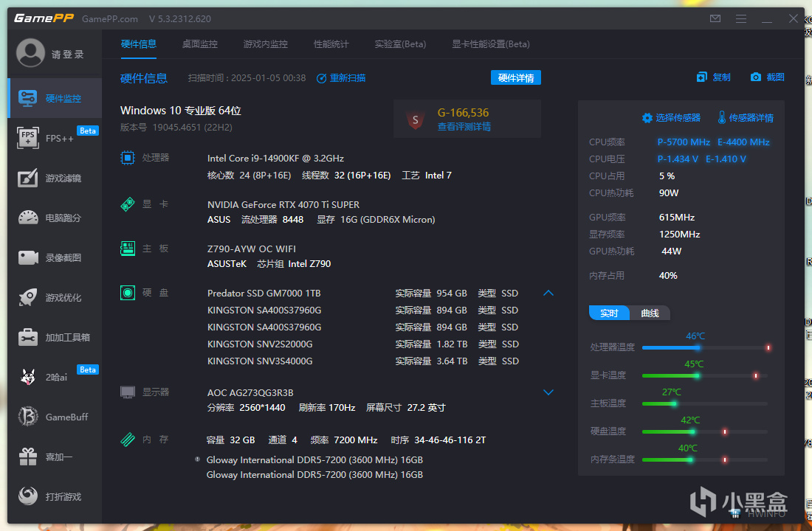Open the 打折游戏 icon
Screen dimensions: 812x531
28,496
